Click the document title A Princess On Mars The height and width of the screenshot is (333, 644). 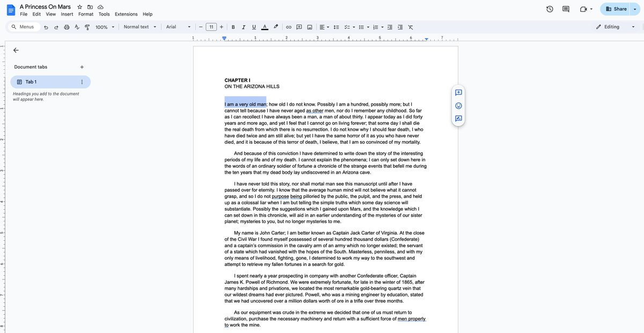point(46,6)
